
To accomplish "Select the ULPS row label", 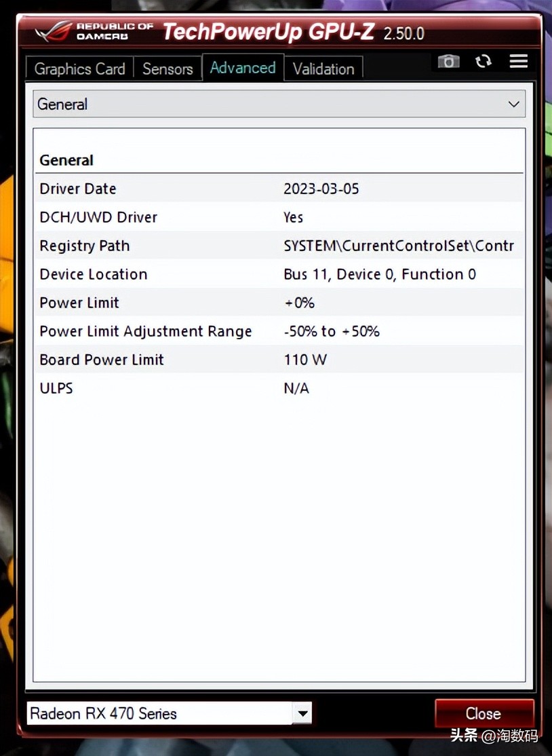I will pyautogui.click(x=56, y=388).
